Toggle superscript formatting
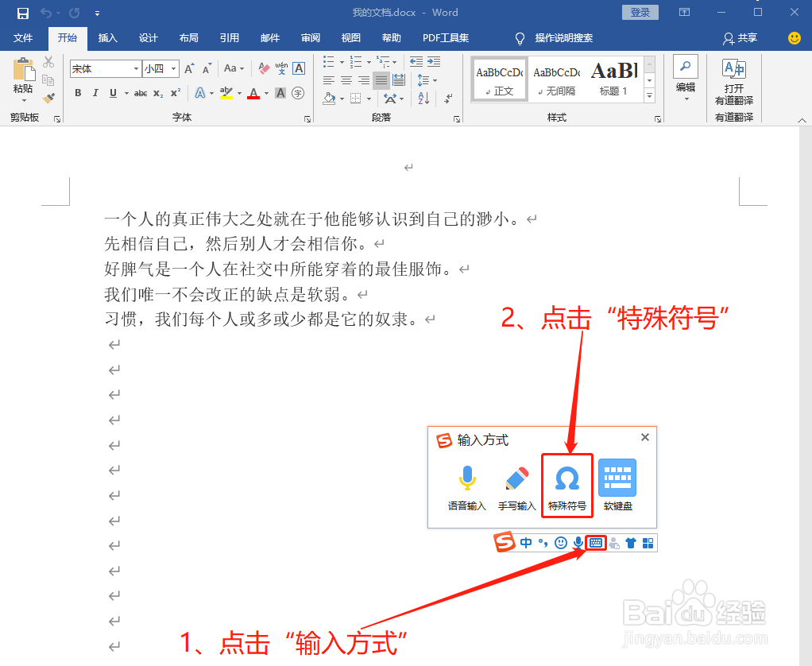The image size is (812, 666). click(x=176, y=93)
